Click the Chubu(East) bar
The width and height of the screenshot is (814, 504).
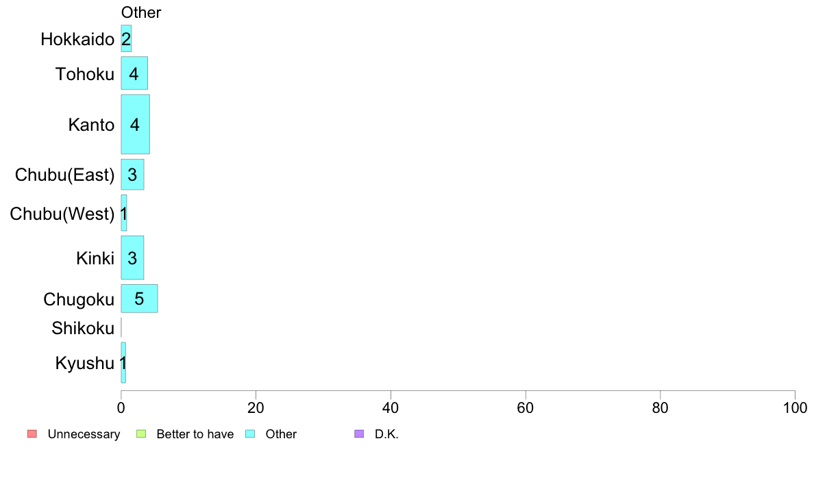coord(132,175)
